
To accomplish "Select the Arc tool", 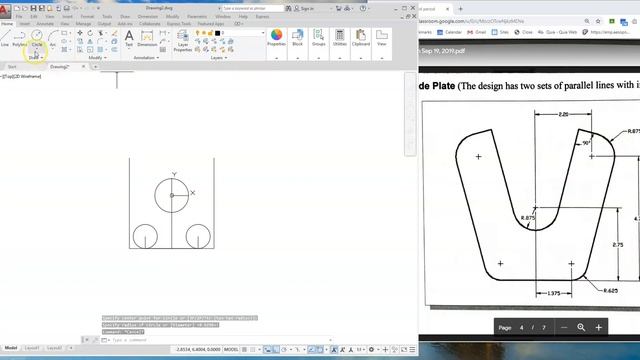I will (53, 38).
